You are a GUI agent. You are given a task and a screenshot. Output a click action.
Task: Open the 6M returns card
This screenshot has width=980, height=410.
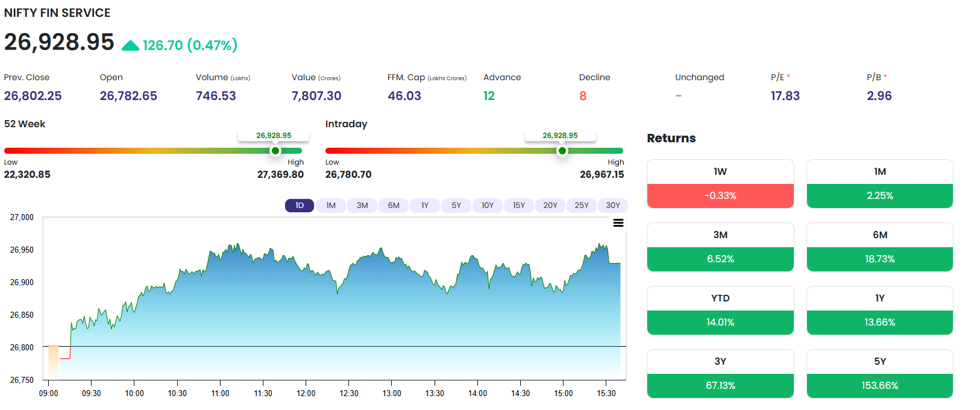click(880, 247)
